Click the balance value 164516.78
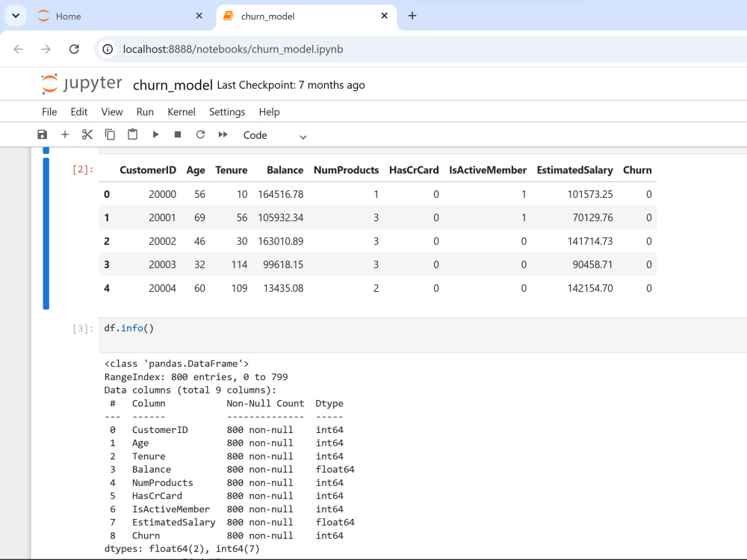Viewport: 747px width, 560px height. tap(281, 194)
